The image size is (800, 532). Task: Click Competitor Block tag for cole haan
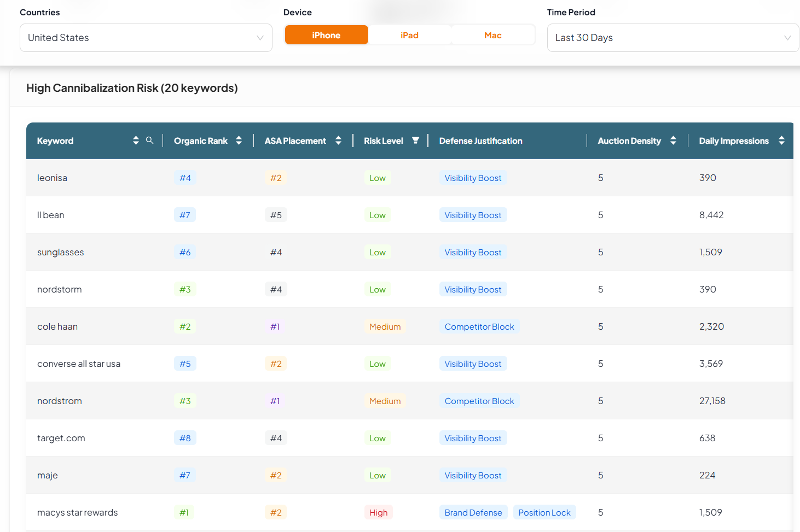(479, 326)
